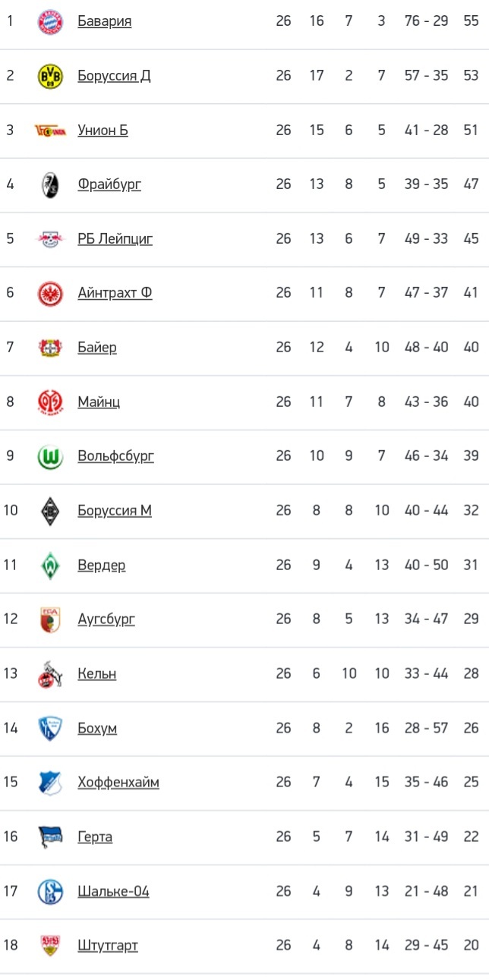The width and height of the screenshot is (489, 980).
Task: Open the Бавария team link
Action: 104,21
